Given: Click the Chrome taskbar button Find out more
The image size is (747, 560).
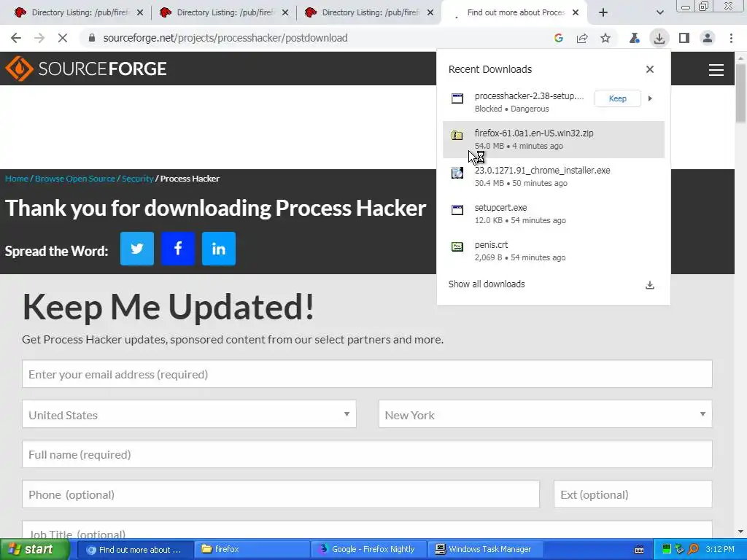Looking at the screenshot, I should tap(135, 550).
